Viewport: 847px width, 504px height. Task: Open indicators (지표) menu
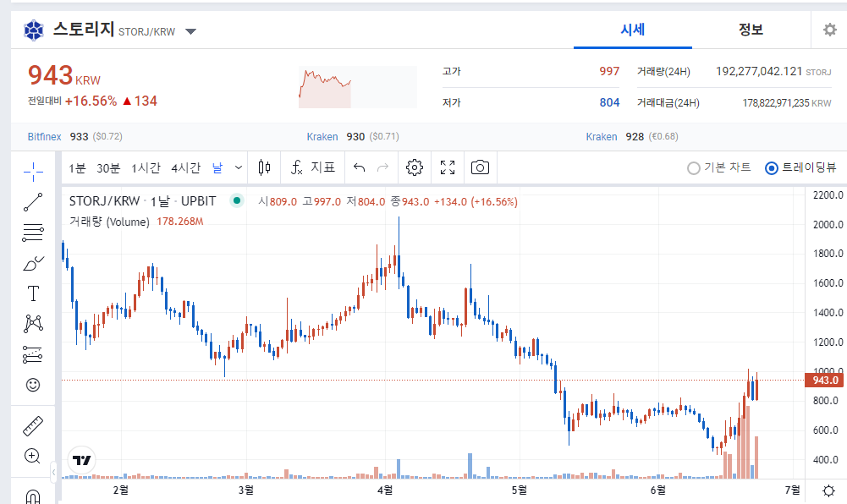[x=313, y=167]
